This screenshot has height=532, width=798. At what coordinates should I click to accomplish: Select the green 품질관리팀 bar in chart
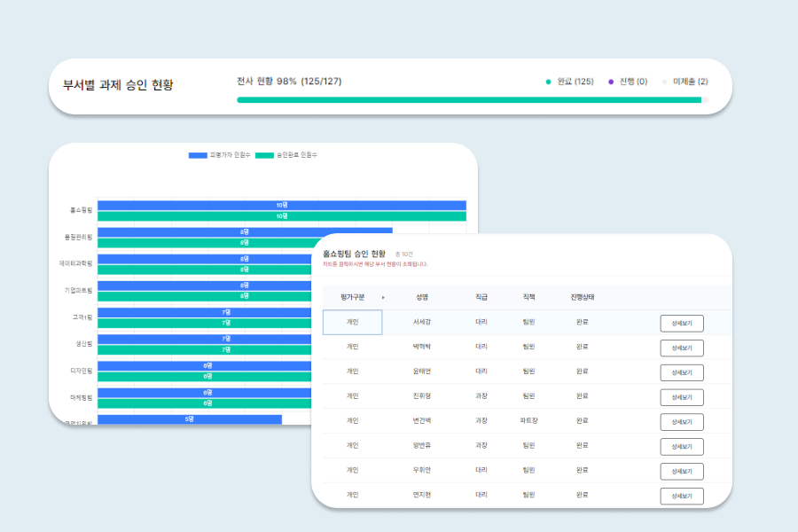pyautogui.click(x=204, y=242)
